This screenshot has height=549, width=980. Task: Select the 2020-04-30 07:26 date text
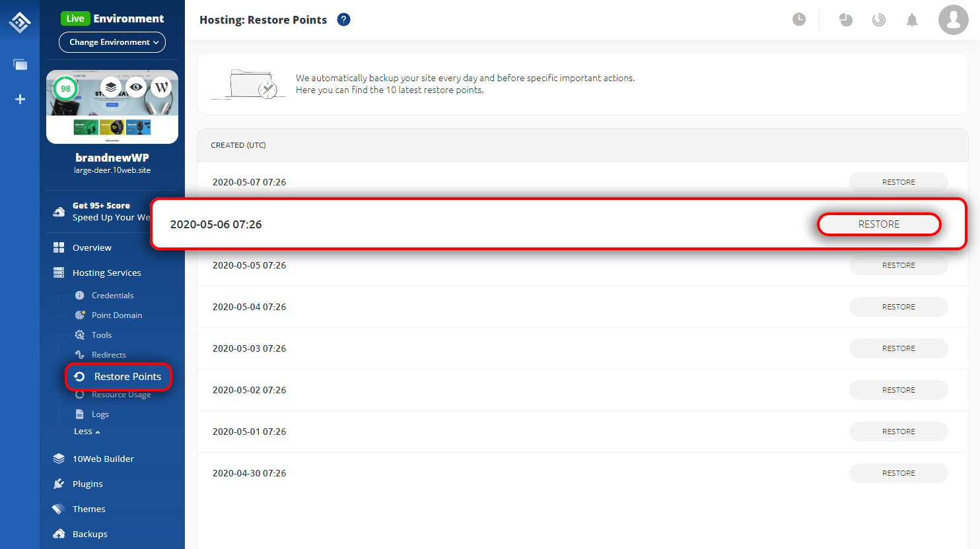point(249,473)
